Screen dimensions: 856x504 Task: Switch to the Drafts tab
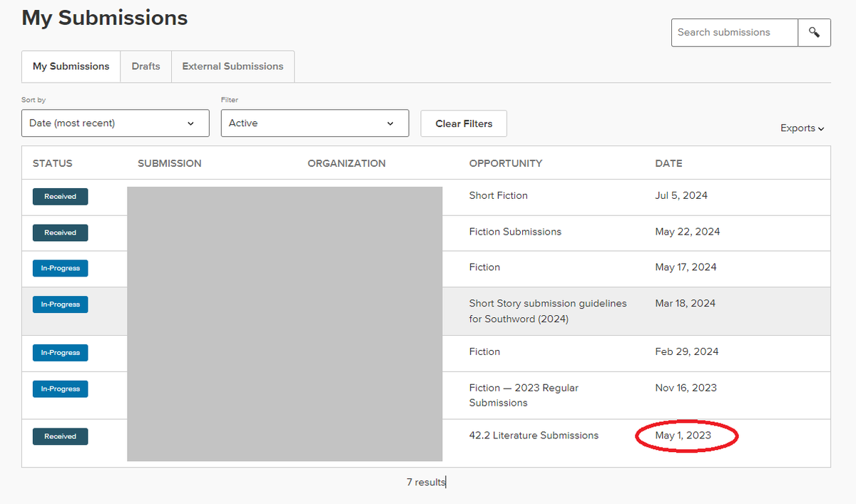click(x=146, y=66)
